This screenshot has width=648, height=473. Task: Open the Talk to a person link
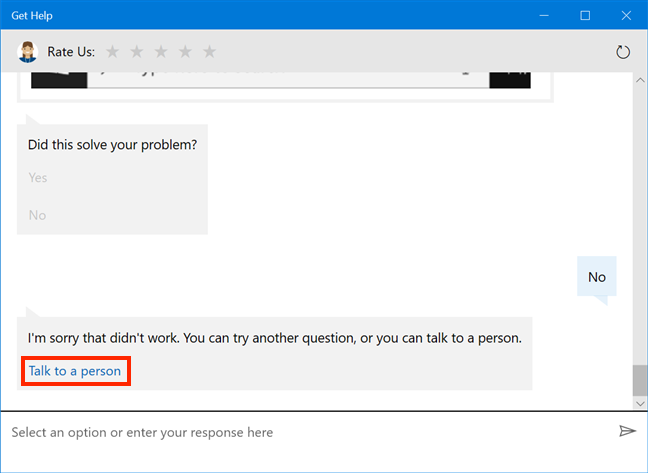(75, 371)
